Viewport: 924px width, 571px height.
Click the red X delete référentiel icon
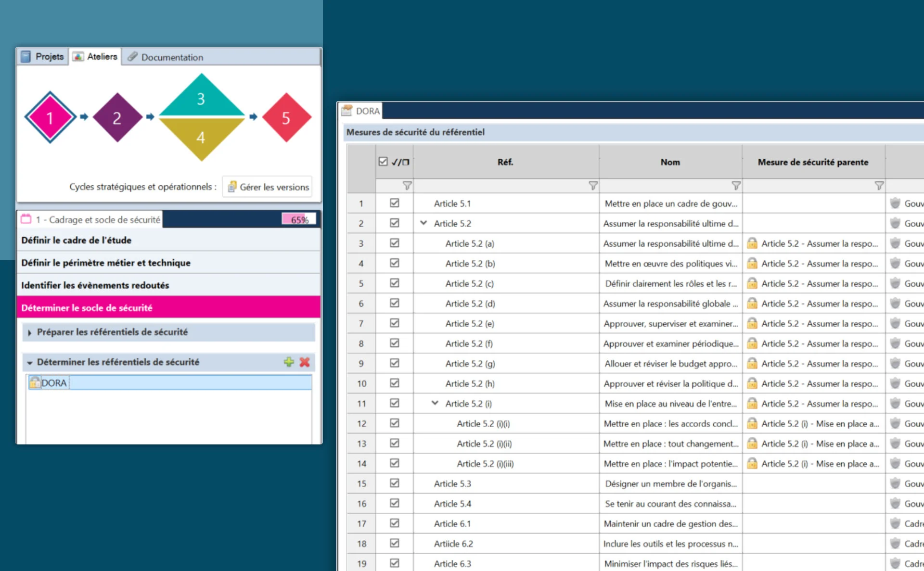(305, 362)
